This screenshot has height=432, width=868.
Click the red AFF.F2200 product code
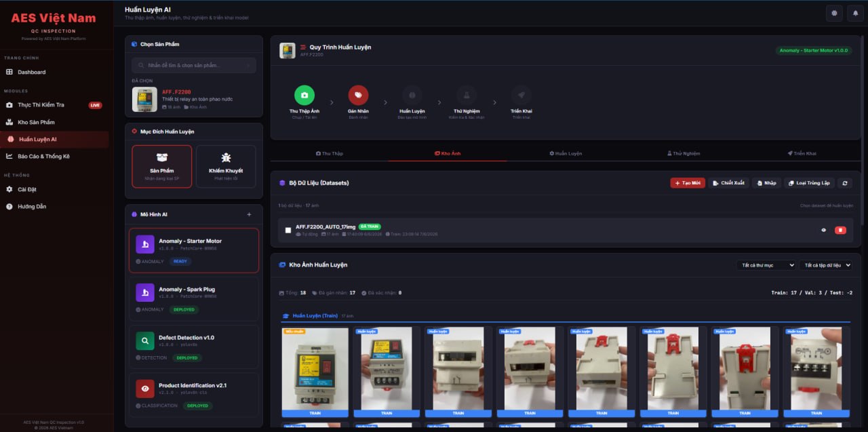pyautogui.click(x=176, y=92)
